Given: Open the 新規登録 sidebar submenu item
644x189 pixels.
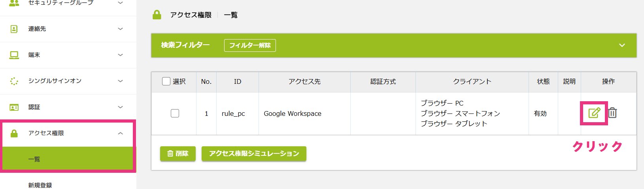Looking at the screenshot, I should (x=68, y=184).
